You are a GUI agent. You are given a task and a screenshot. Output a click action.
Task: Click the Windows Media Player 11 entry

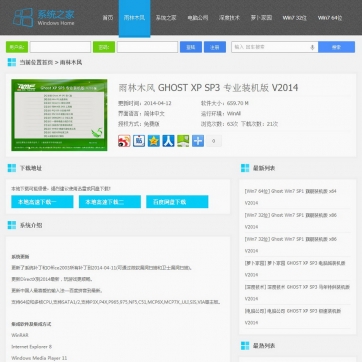coord(39,358)
